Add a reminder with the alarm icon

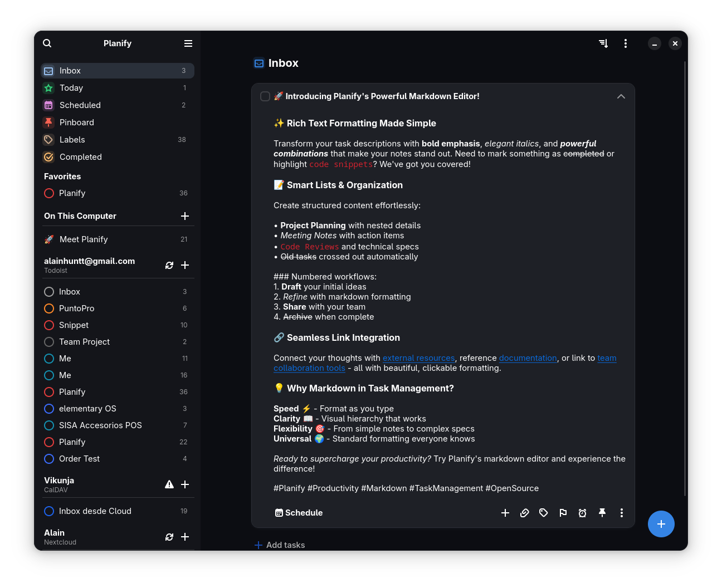(583, 513)
